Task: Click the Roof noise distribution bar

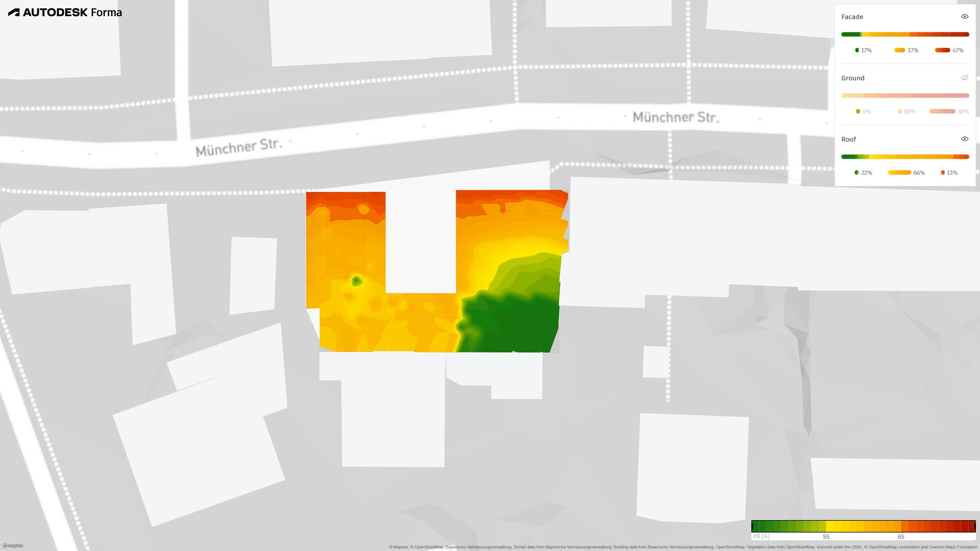Action: tap(905, 157)
